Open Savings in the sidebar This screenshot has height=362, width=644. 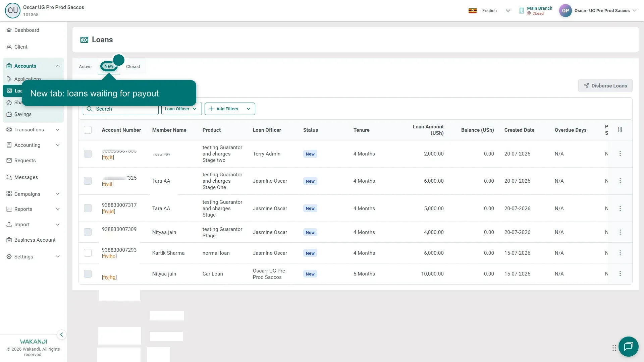click(33, 114)
